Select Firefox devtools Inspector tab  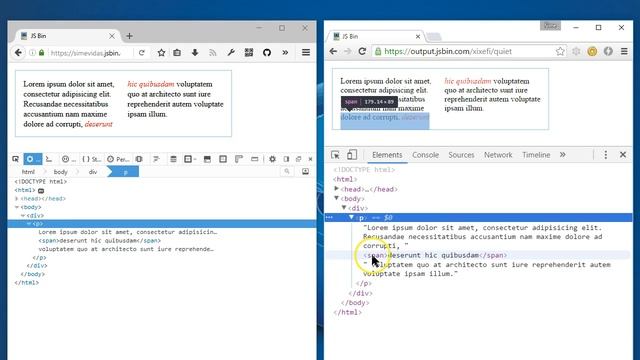(33, 159)
